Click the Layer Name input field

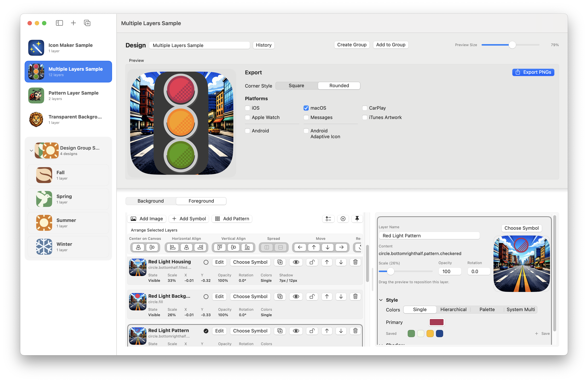(x=429, y=236)
